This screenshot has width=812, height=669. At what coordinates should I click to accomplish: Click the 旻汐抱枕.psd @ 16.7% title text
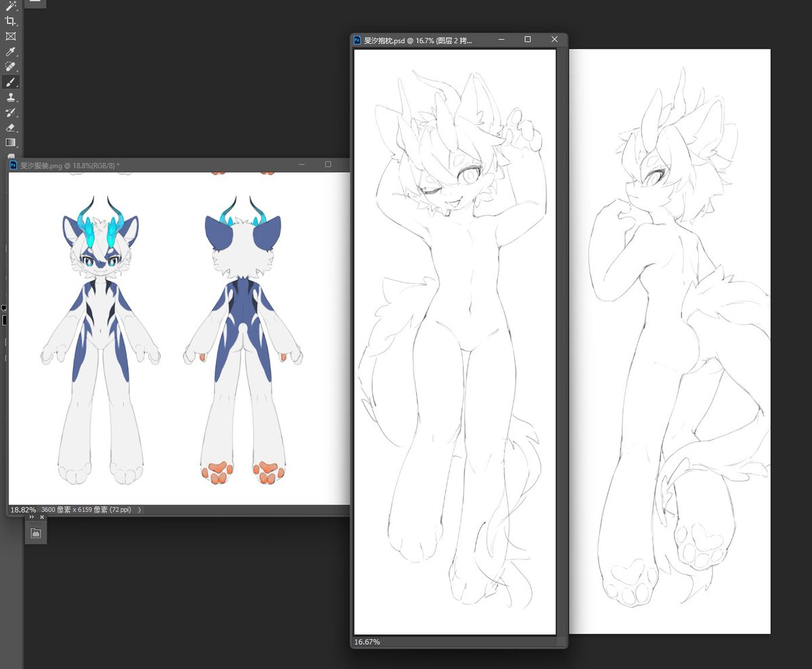[418, 41]
